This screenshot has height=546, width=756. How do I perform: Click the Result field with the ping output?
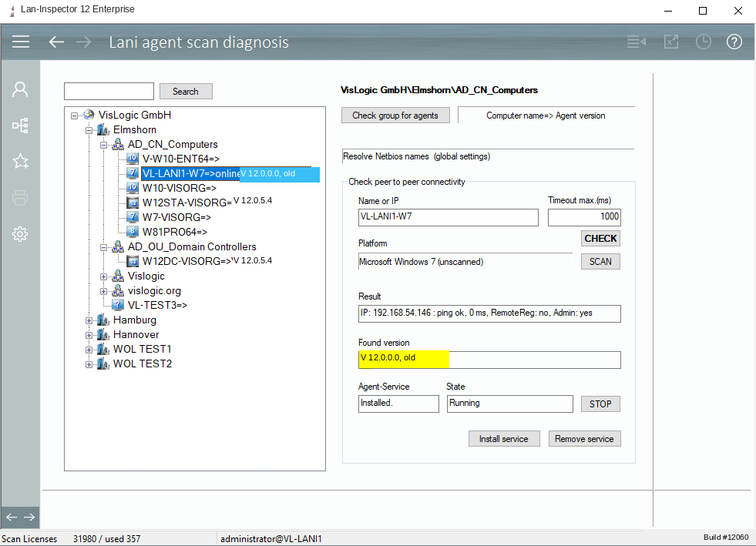pyautogui.click(x=489, y=313)
